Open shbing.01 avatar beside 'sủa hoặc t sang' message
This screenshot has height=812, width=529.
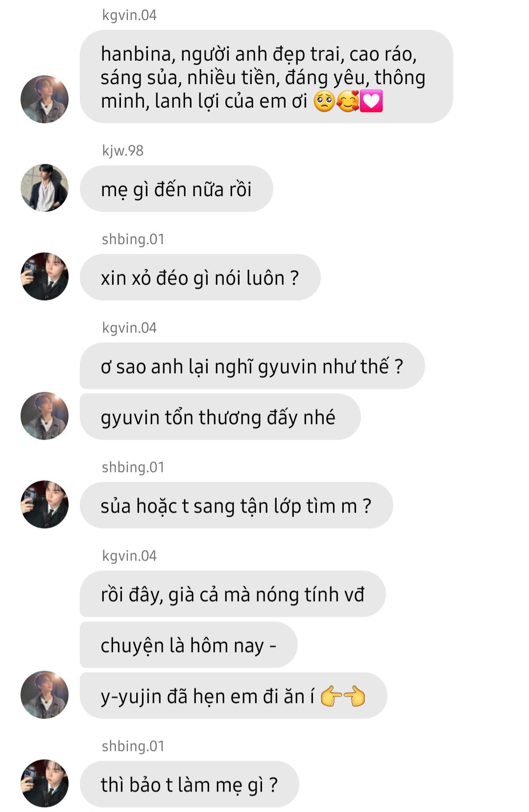coord(45,505)
